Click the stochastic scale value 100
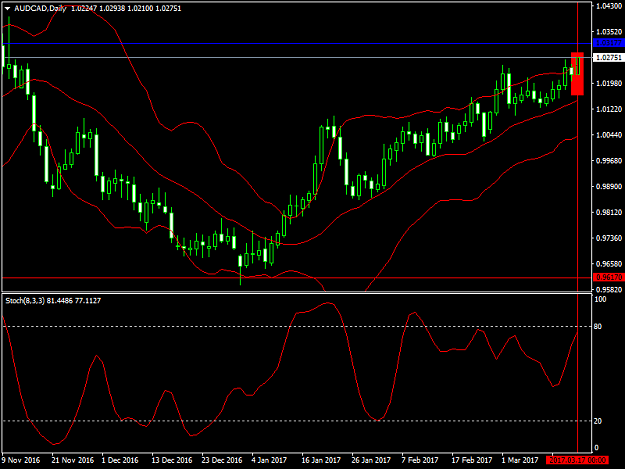The height and width of the screenshot is (469, 625). [600, 299]
